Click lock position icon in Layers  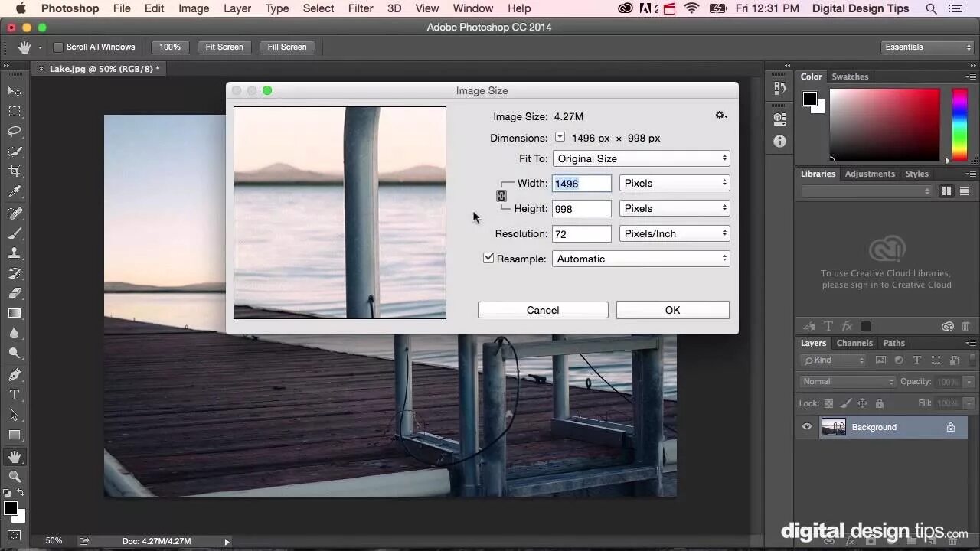(x=862, y=403)
